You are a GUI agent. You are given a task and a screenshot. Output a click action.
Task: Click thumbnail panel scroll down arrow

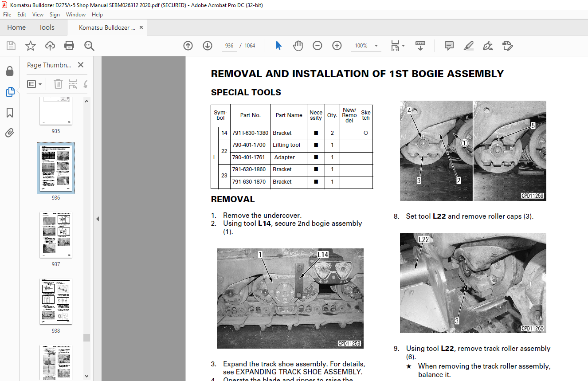(x=86, y=376)
